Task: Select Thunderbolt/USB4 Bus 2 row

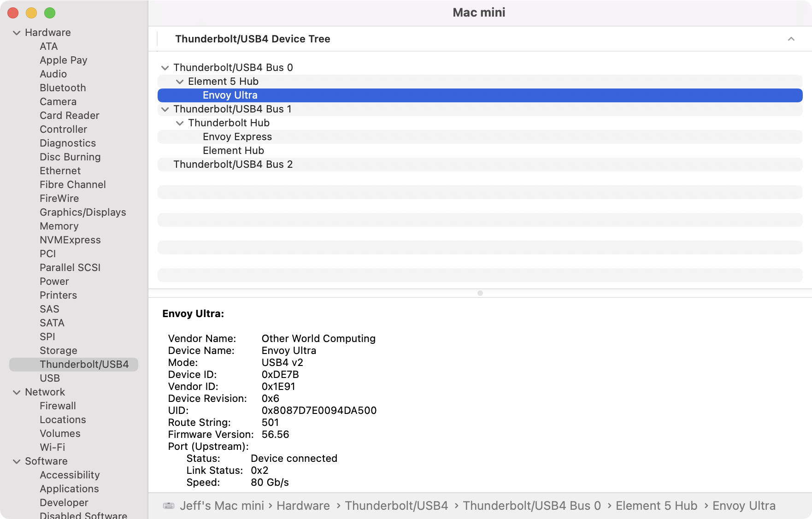Action: coord(233,165)
